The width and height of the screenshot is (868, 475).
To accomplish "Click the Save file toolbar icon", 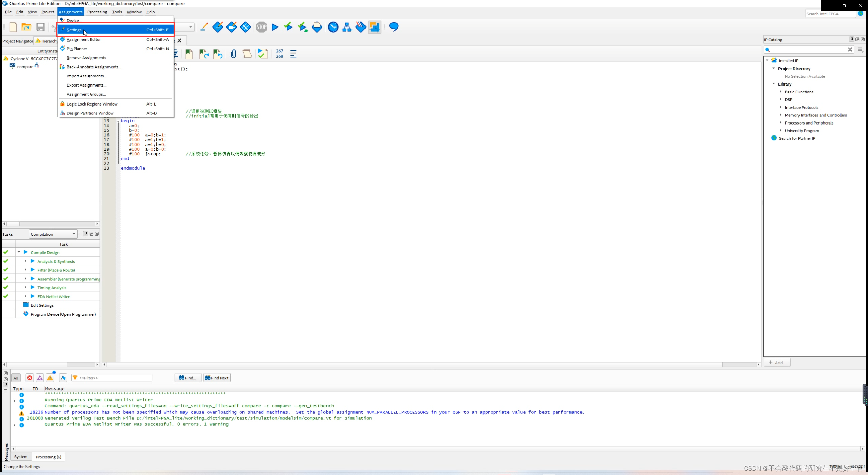I will 40,27.
